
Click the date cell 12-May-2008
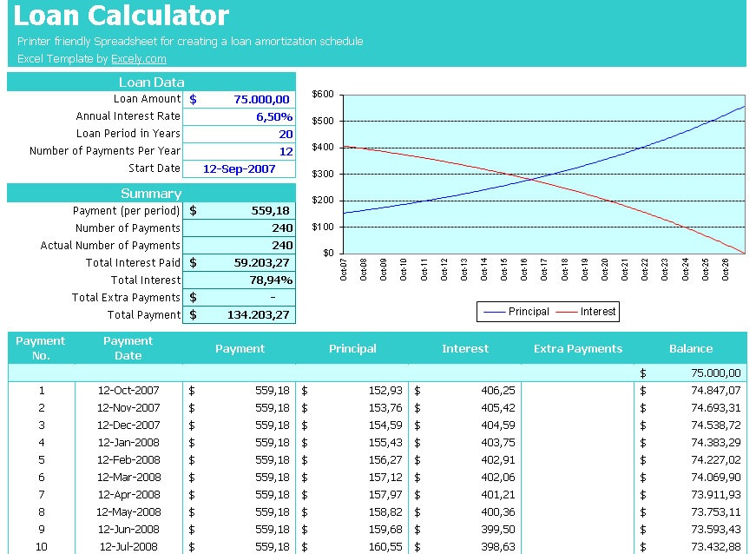(128, 512)
